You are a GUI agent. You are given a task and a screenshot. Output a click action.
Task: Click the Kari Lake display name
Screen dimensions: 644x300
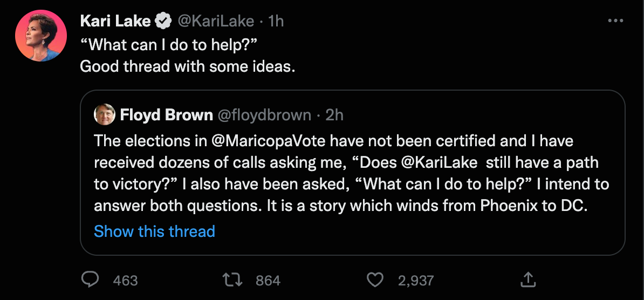coord(115,21)
